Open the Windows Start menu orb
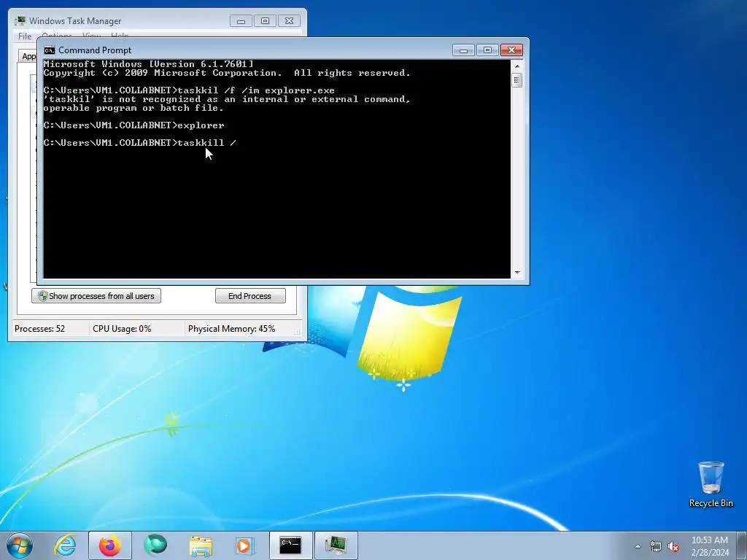 point(19,545)
